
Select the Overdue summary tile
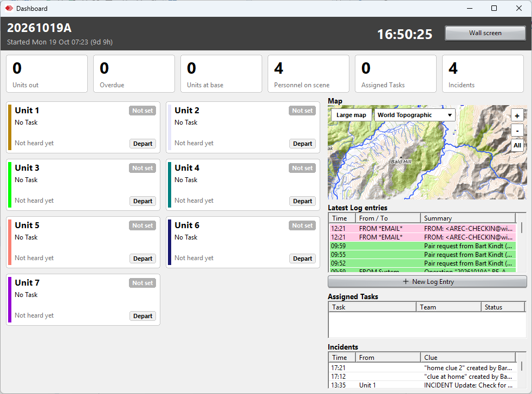(x=134, y=74)
